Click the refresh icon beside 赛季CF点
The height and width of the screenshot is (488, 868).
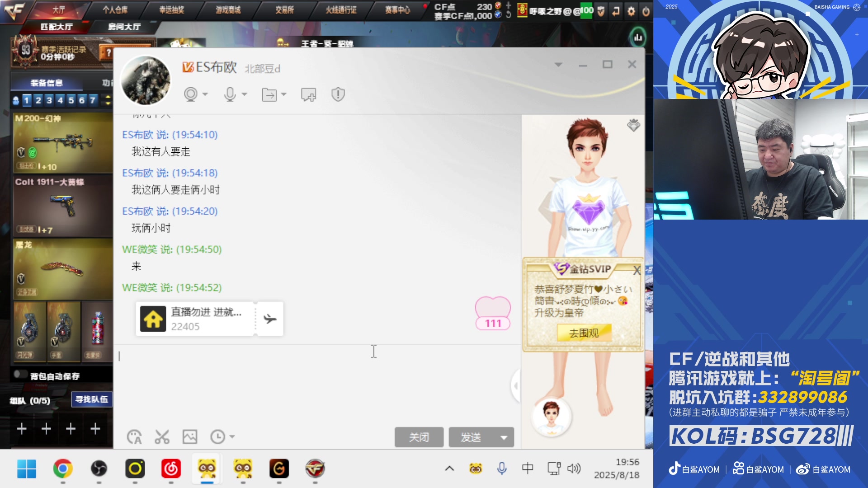[508, 15]
